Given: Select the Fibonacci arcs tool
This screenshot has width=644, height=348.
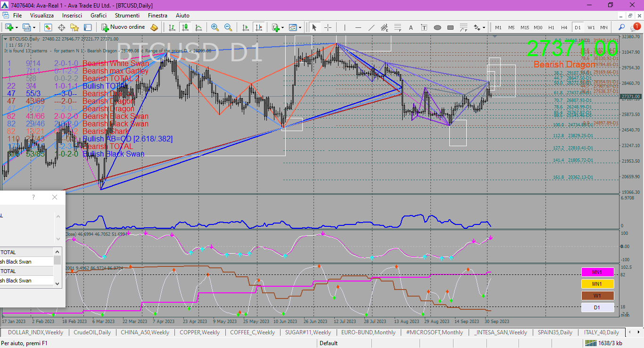Looking at the screenshot, I should (x=463, y=27).
